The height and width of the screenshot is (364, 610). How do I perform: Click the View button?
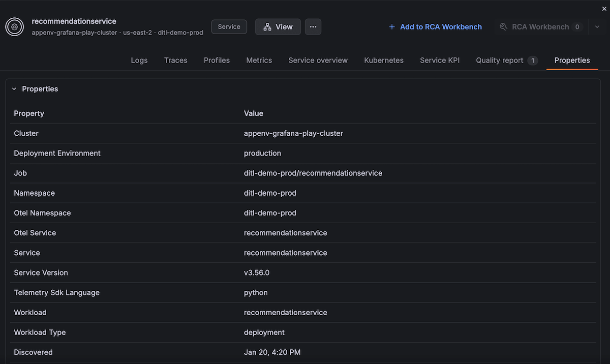(x=278, y=26)
